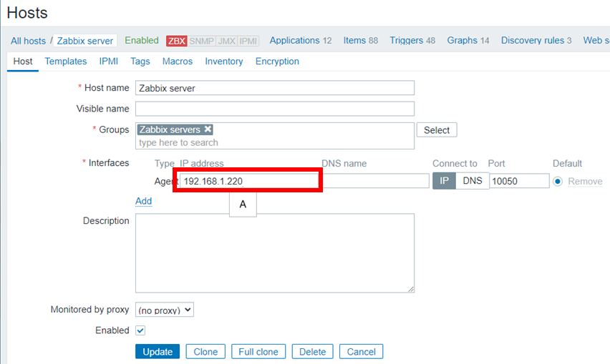
Task: Set Connect to DNS
Action: tap(473, 181)
